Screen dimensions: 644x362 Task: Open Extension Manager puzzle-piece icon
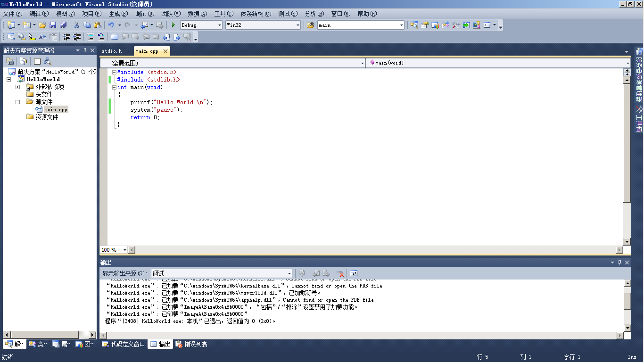[476, 25]
